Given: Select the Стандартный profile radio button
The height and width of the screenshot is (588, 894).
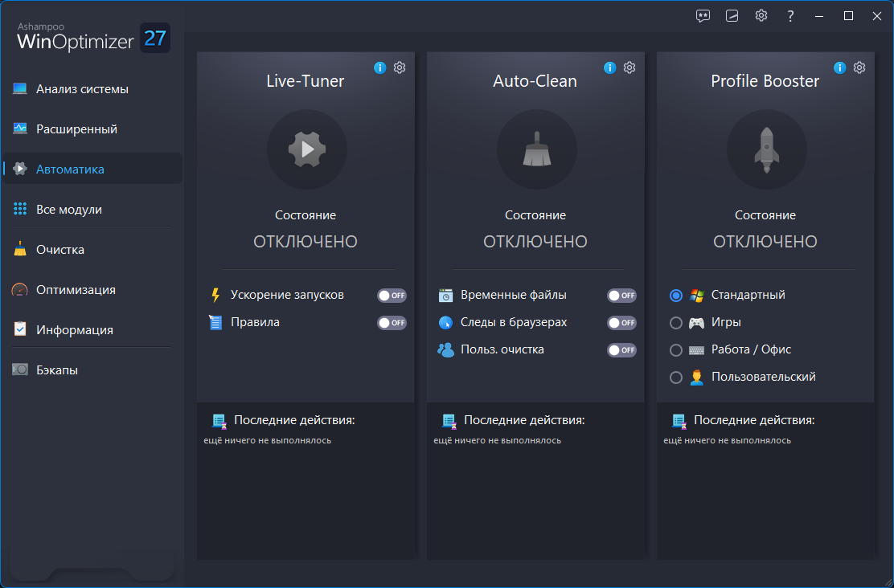Looking at the screenshot, I should (675, 295).
